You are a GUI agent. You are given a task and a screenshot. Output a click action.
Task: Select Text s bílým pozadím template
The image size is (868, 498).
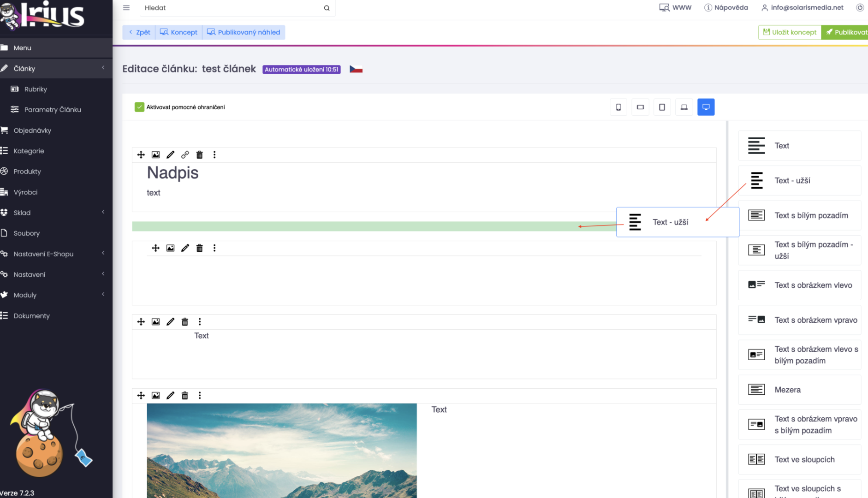click(800, 215)
